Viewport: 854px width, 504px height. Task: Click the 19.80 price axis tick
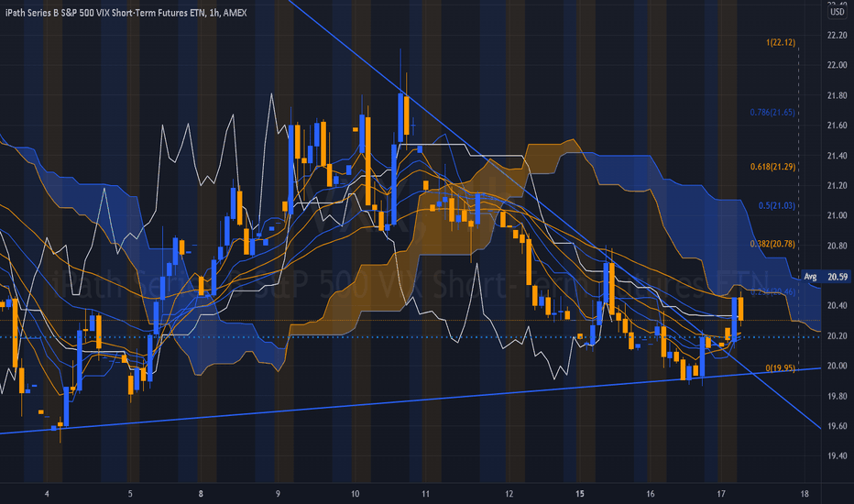tap(837, 396)
